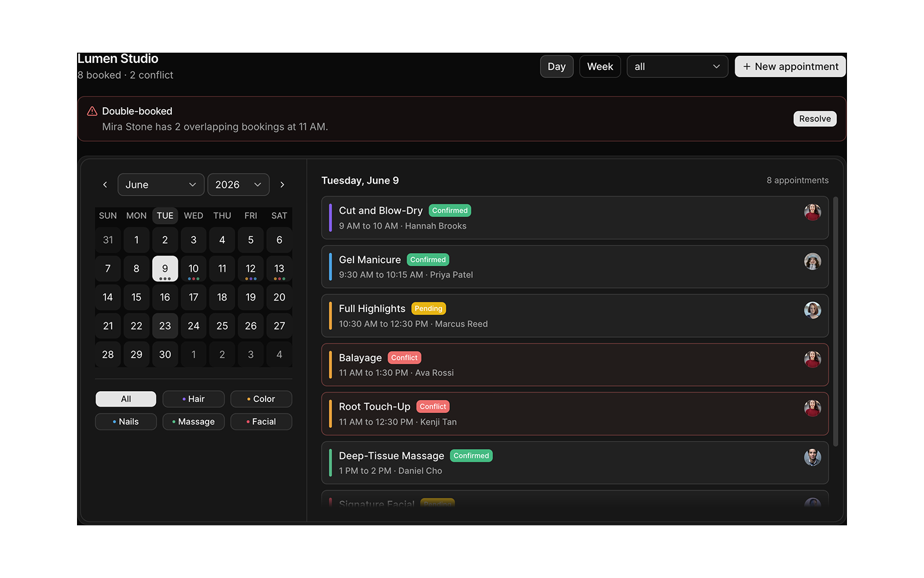924x578 pixels.
Task: Click '1 PM to 2 PM · Daniel Cho'
Action: pyautogui.click(x=391, y=471)
